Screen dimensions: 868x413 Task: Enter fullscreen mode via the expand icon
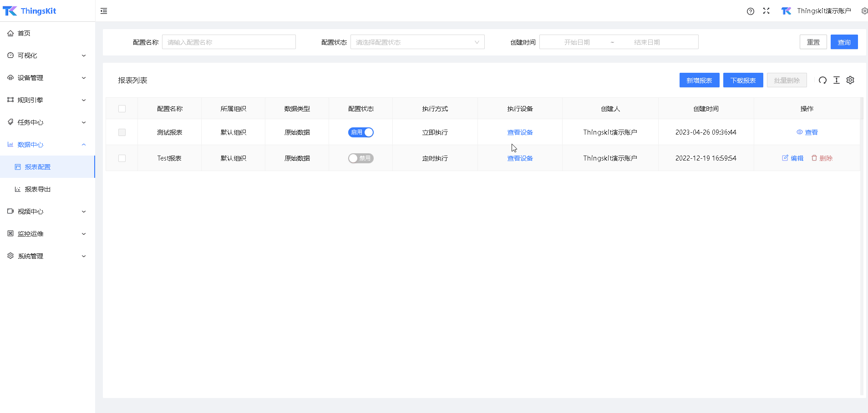point(766,11)
